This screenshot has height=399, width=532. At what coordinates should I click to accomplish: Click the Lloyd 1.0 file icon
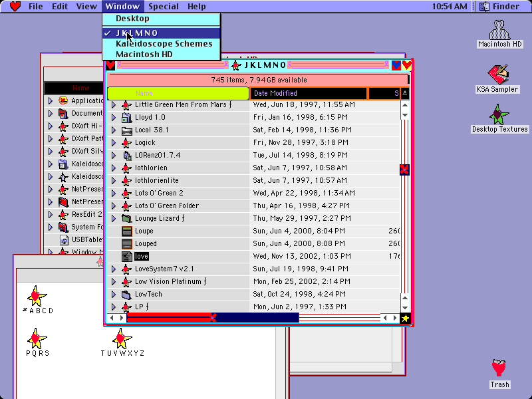point(126,118)
